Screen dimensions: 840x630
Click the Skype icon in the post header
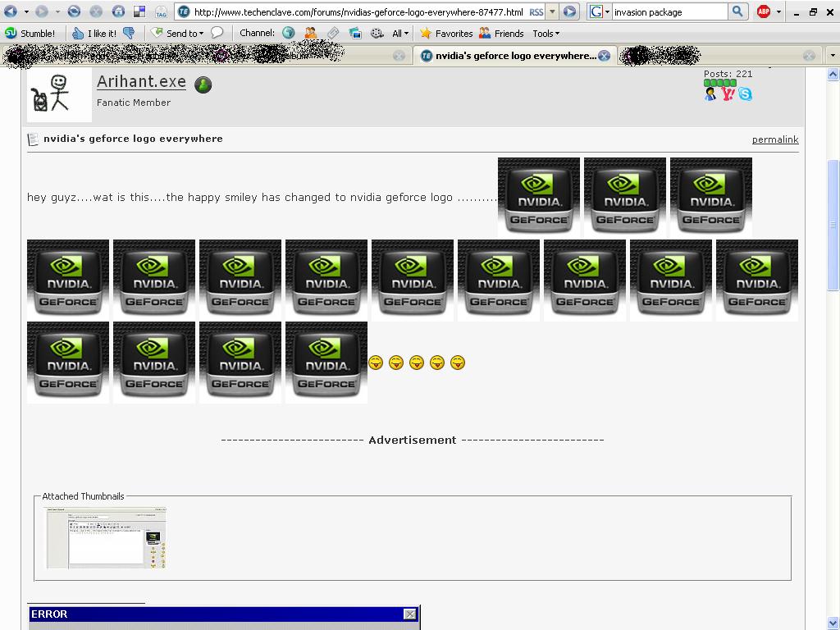coord(745,94)
